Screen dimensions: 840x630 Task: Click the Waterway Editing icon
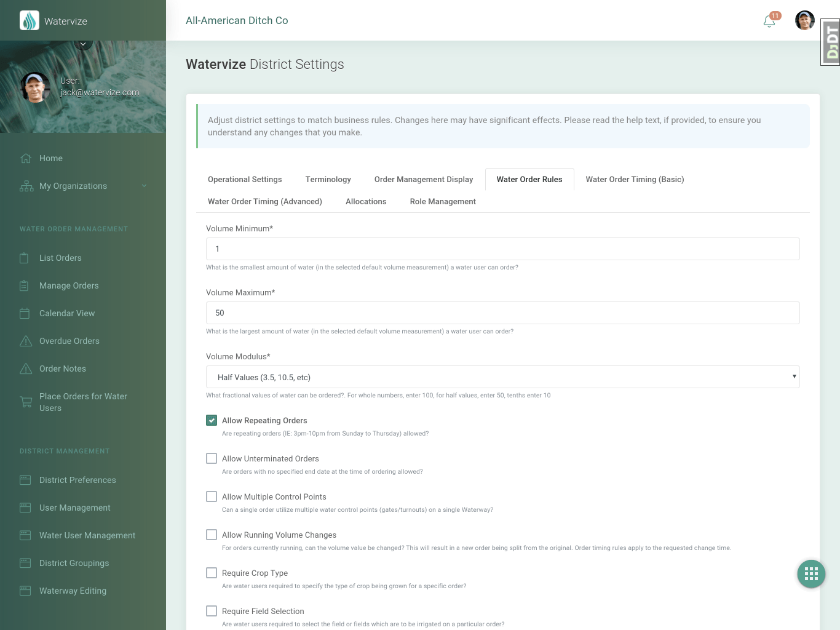click(x=25, y=591)
